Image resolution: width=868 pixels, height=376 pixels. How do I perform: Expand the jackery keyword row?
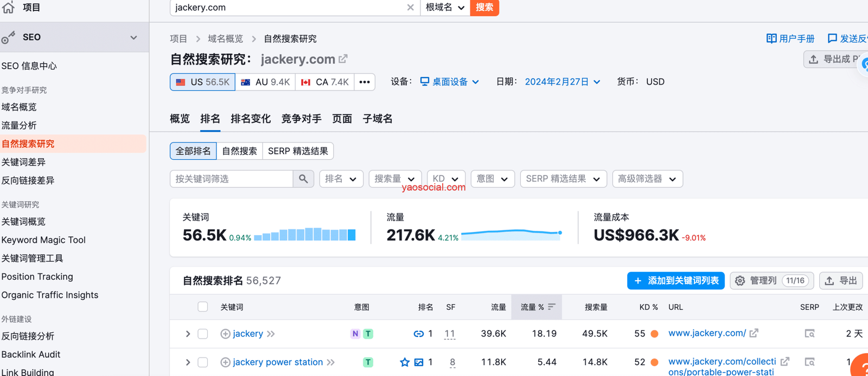(x=188, y=334)
